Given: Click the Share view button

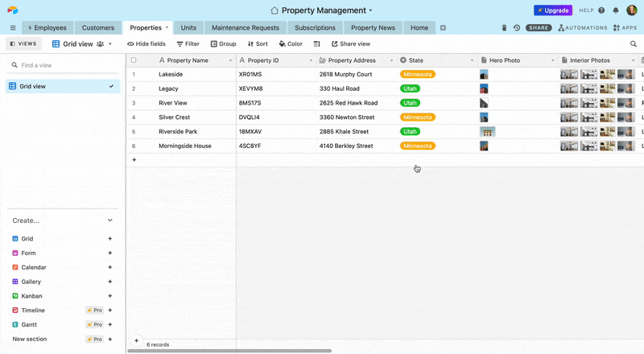Looking at the screenshot, I should pos(351,44).
